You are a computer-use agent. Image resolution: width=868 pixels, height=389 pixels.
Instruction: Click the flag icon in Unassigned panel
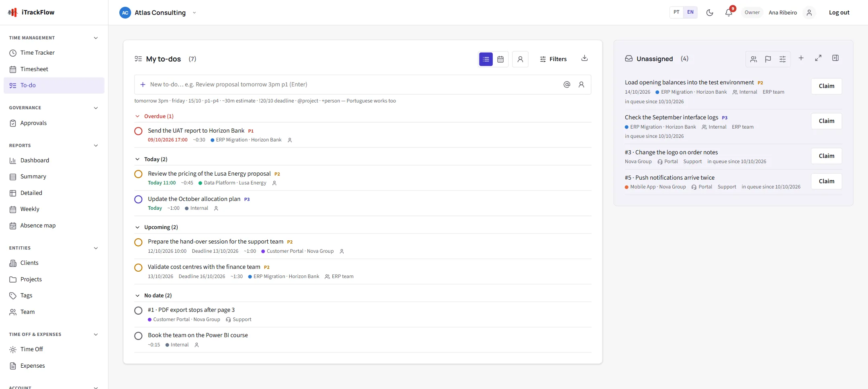(768, 59)
